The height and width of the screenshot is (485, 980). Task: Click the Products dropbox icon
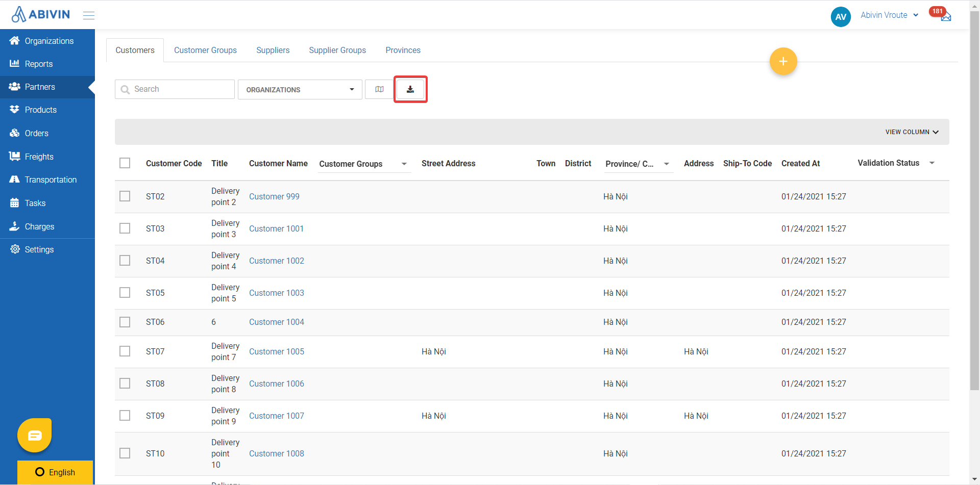tap(14, 109)
